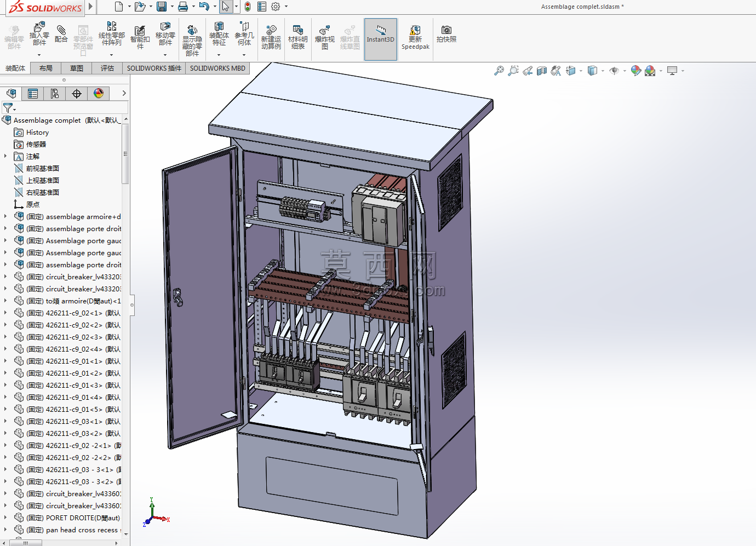Open the Move Component dropdown arrow
The height and width of the screenshot is (546, 756).
165,55
